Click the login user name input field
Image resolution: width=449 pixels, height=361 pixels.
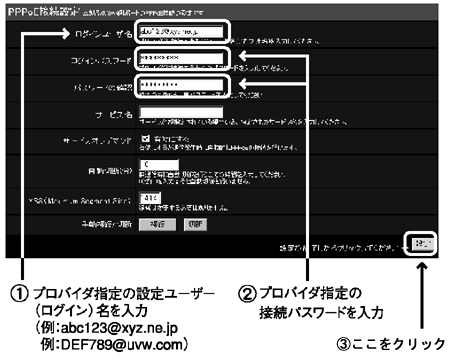pyautogui.click(x=181, y=31)
